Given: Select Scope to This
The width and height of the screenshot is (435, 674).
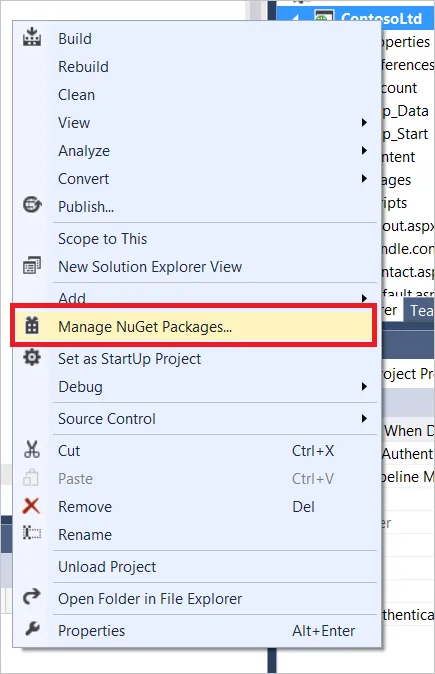Looking at the screenshot, I should [x=102, y=239].
